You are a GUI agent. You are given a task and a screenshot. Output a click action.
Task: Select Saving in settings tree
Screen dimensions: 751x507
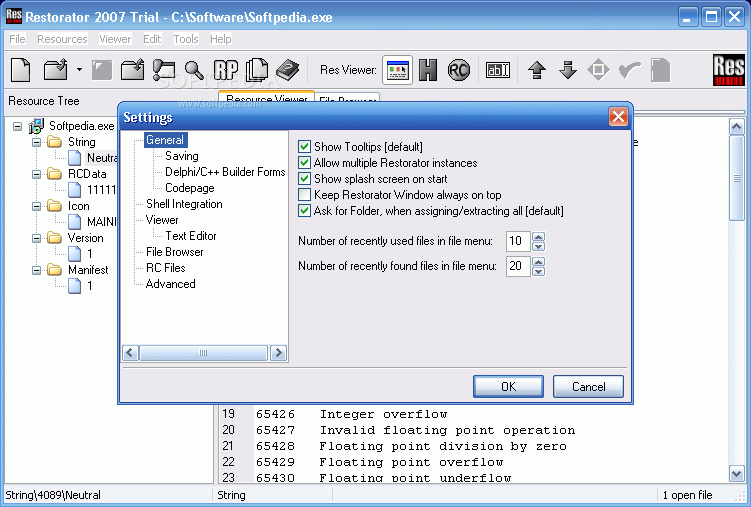tap(182, 156)
